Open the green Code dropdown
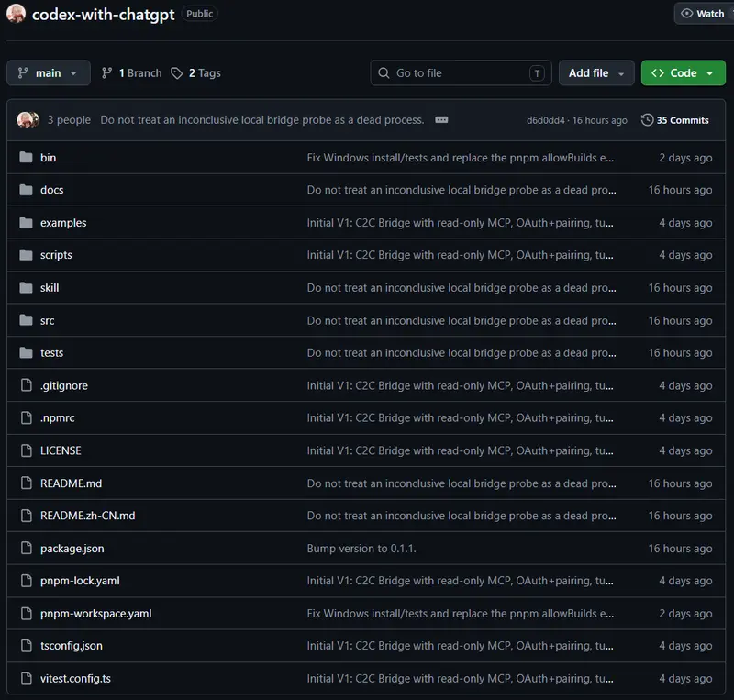 tap(683, 73)
